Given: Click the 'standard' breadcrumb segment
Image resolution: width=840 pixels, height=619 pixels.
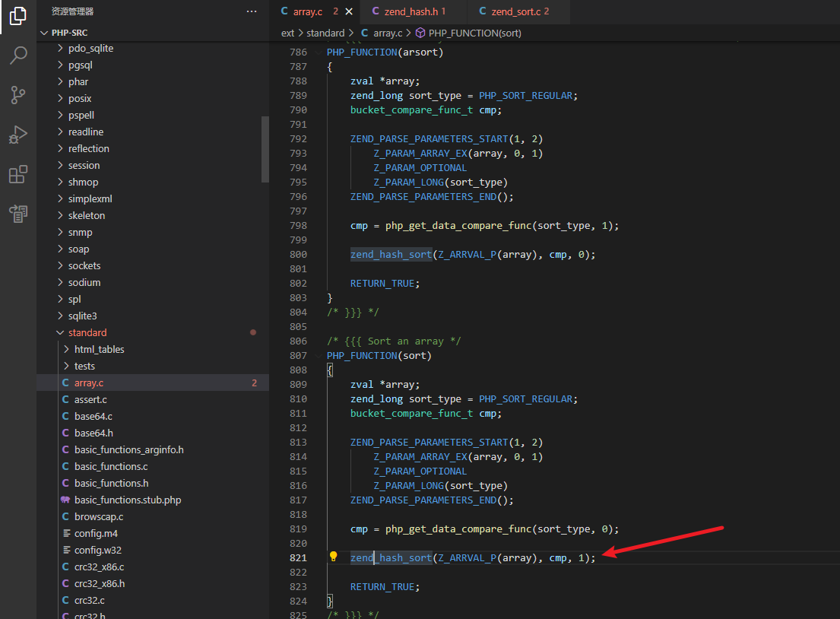Looking at the screenshot, I should (325, 33).
